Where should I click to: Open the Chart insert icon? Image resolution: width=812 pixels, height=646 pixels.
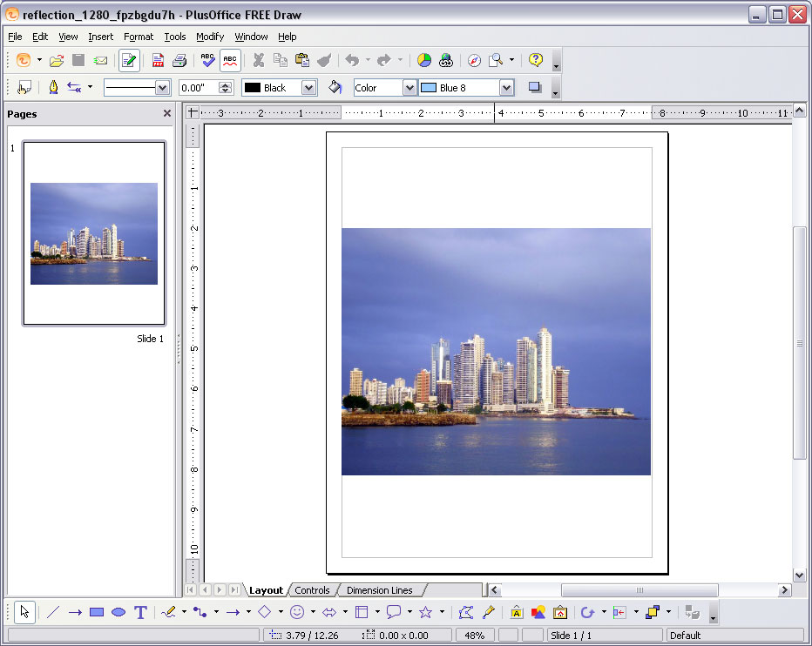pos(423,60)
